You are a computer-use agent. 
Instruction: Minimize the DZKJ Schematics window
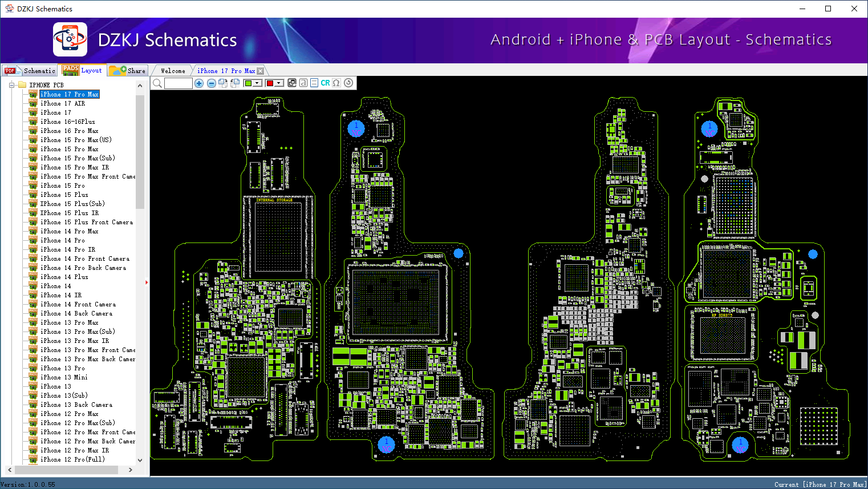(802, 9)
